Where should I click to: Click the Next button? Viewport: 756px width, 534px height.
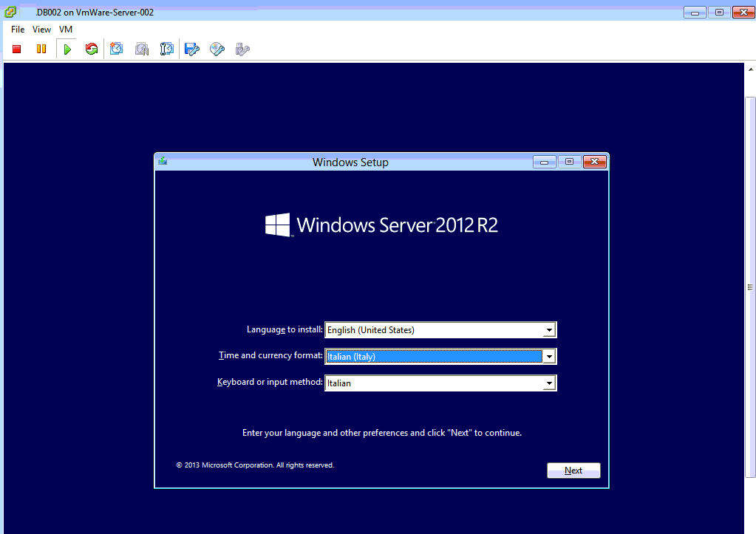tap(573, 470)
